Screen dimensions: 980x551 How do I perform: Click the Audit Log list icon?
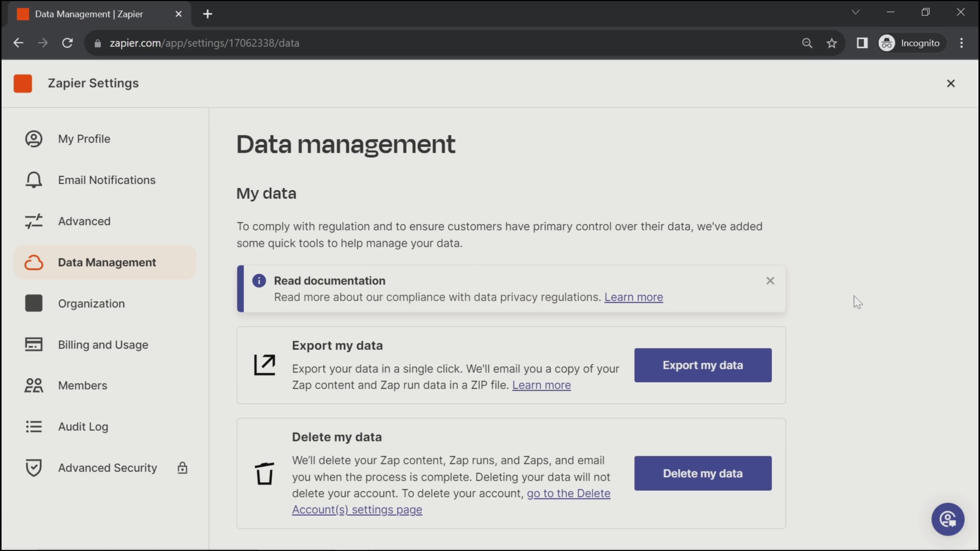[x=33, y=427]
